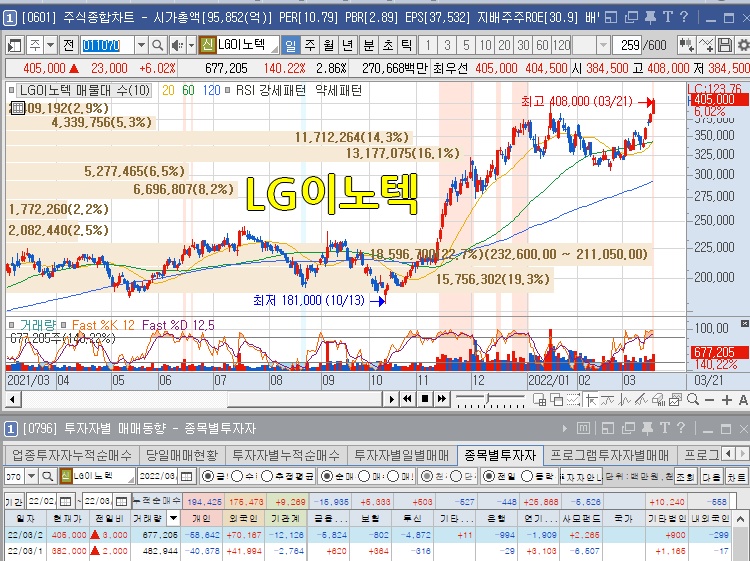Click the minus zoom-out icon below chart
750x561 pixels.
(710, 400)
